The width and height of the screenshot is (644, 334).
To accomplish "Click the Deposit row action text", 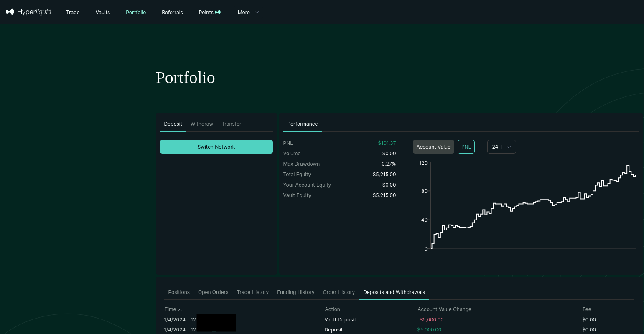I will [333, 330].
